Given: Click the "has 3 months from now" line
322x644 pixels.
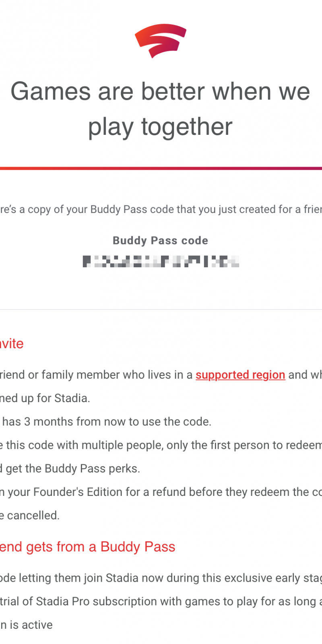Looking at the screenshot, I should click(x=107, y=421).
